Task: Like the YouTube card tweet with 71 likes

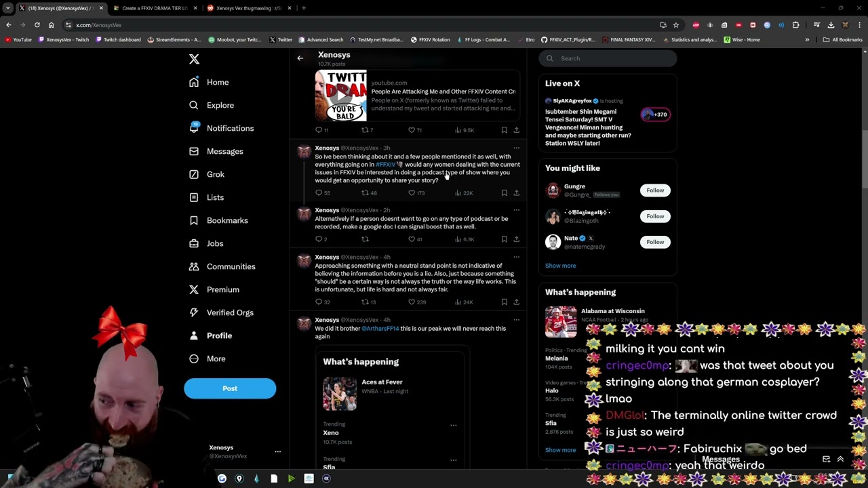Action: tap(414, 130)
